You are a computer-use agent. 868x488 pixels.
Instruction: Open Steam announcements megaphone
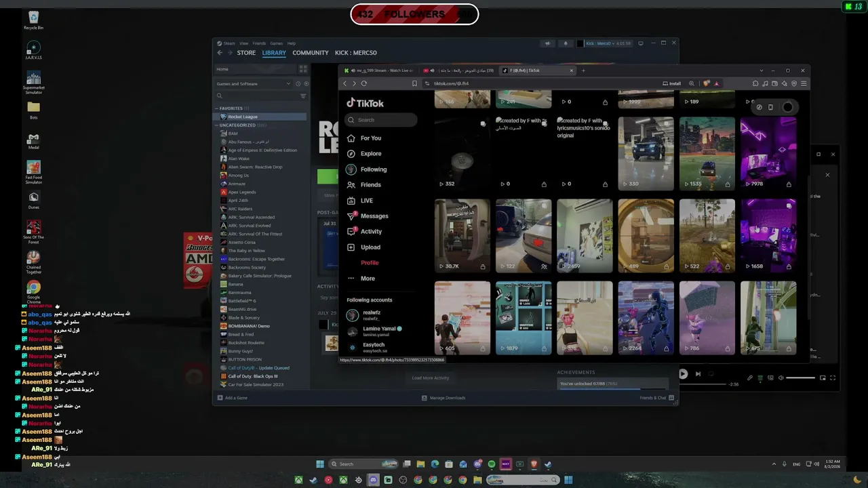(x=547, y=43)
